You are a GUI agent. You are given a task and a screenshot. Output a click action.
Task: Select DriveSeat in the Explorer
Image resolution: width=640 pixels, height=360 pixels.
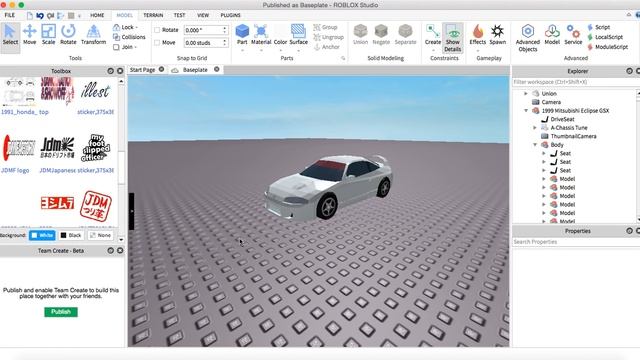pyautogui.click(x=562, y=119)
